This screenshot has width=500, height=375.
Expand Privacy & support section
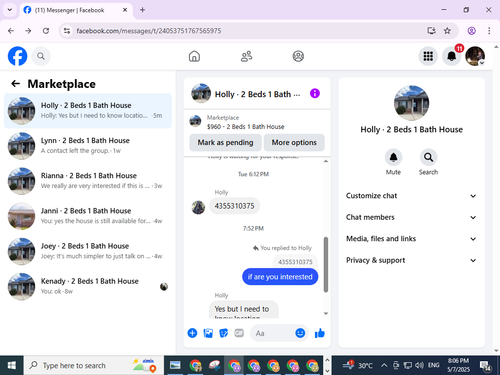411,260
